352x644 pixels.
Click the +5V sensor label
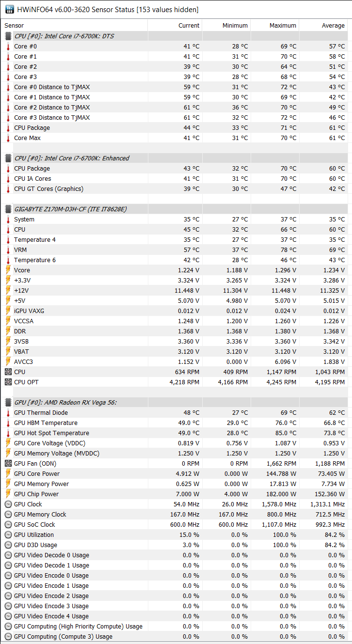click(x=20, y=300)
